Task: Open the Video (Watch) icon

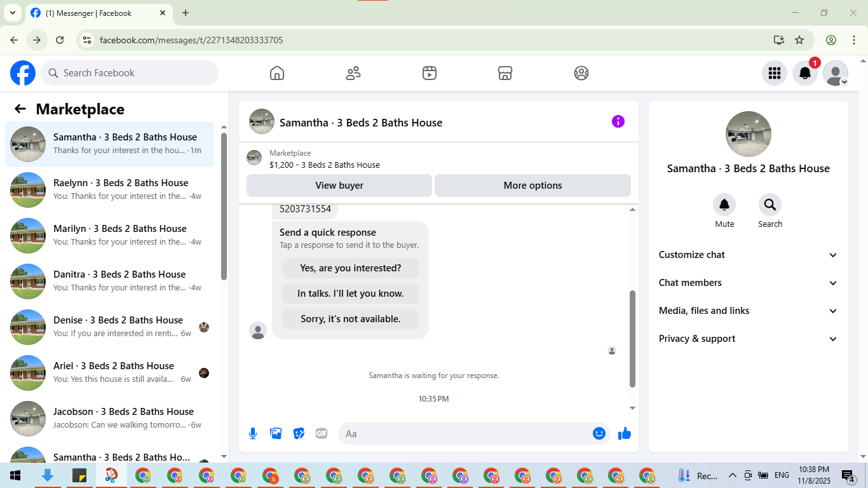Action: [x=430, y=73]
